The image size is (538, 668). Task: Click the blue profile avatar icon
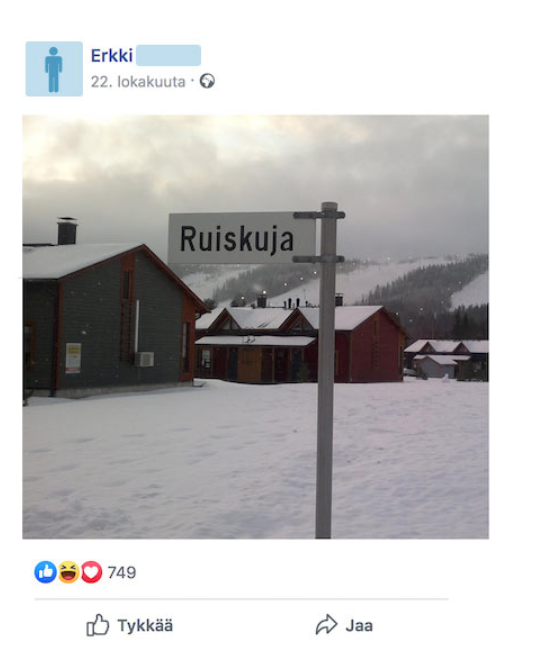click(54, 69)
